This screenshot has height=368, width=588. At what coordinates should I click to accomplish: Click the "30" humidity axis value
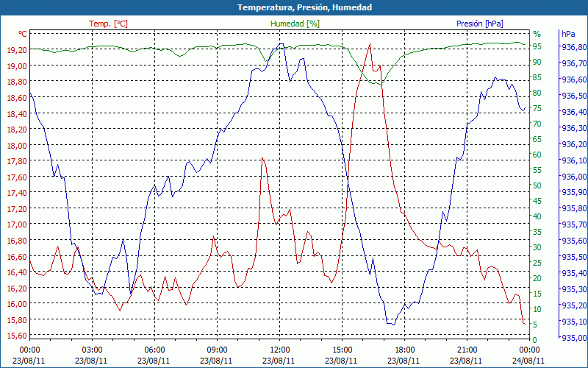[537, 247]
